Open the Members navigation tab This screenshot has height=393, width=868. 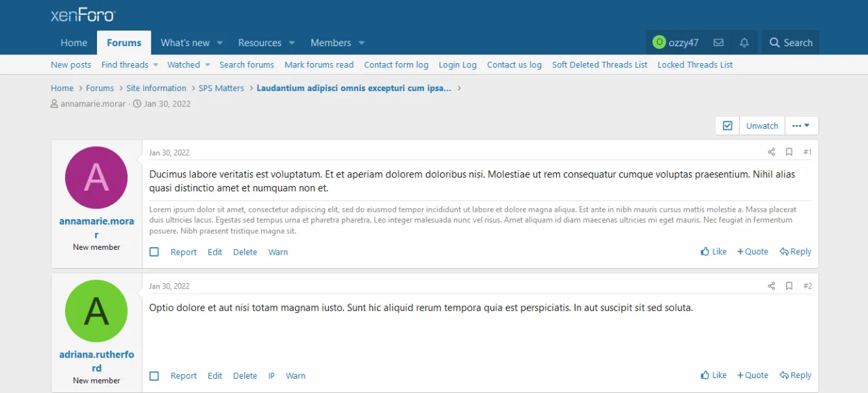[330, 43]
